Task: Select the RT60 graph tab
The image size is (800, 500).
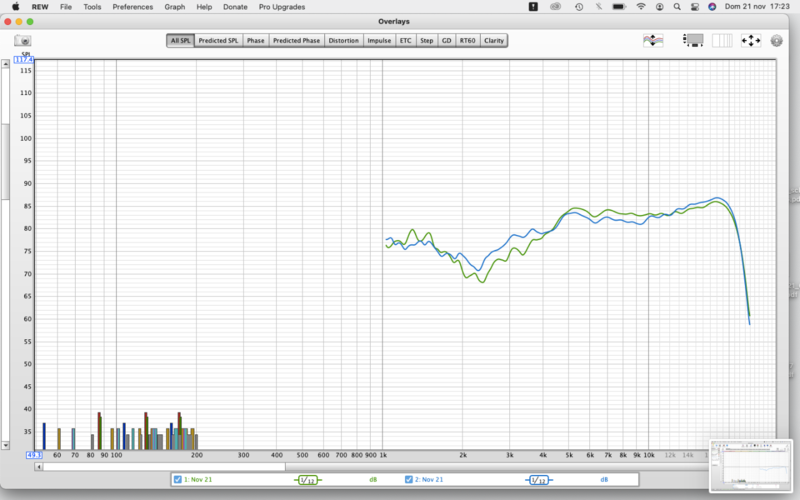Action: [468, 41]
